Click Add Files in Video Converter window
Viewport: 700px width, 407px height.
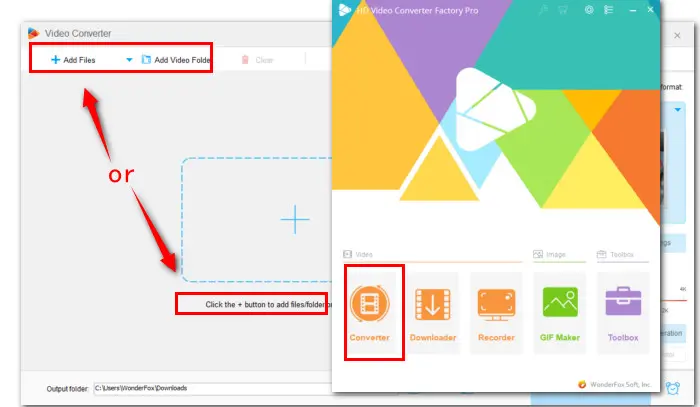click(73, 60)
